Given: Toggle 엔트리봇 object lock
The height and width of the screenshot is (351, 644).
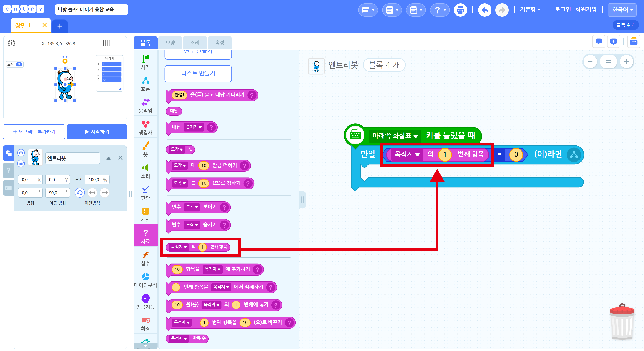Looking at the screenshot, I should coord(21,163).
